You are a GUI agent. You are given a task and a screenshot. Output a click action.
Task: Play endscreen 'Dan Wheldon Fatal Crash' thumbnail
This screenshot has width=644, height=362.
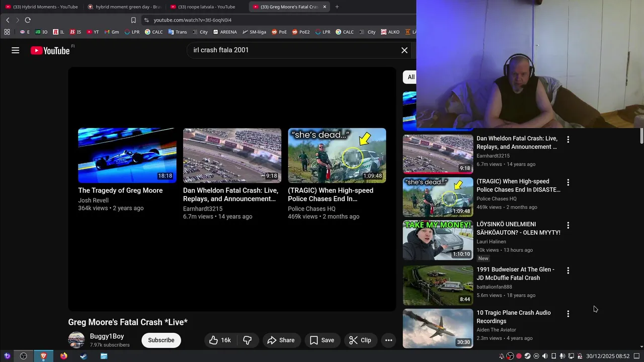(x=232, y=155)
